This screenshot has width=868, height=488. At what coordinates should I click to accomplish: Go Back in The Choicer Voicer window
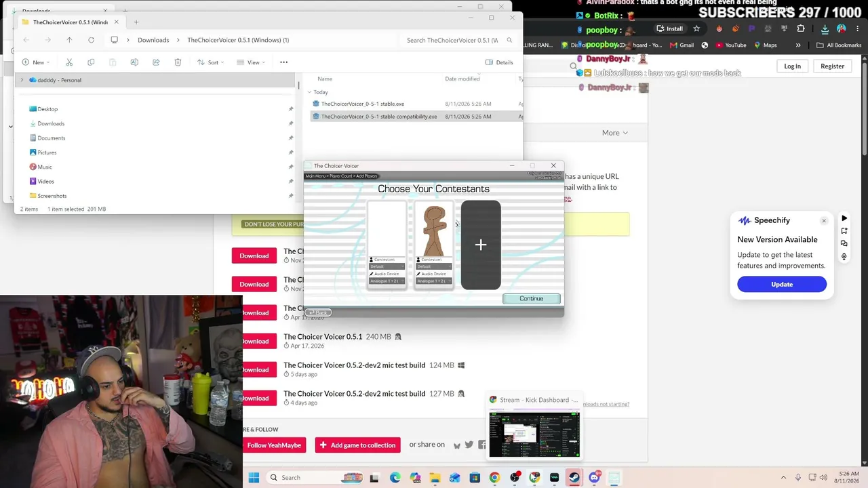coord(318,312)
